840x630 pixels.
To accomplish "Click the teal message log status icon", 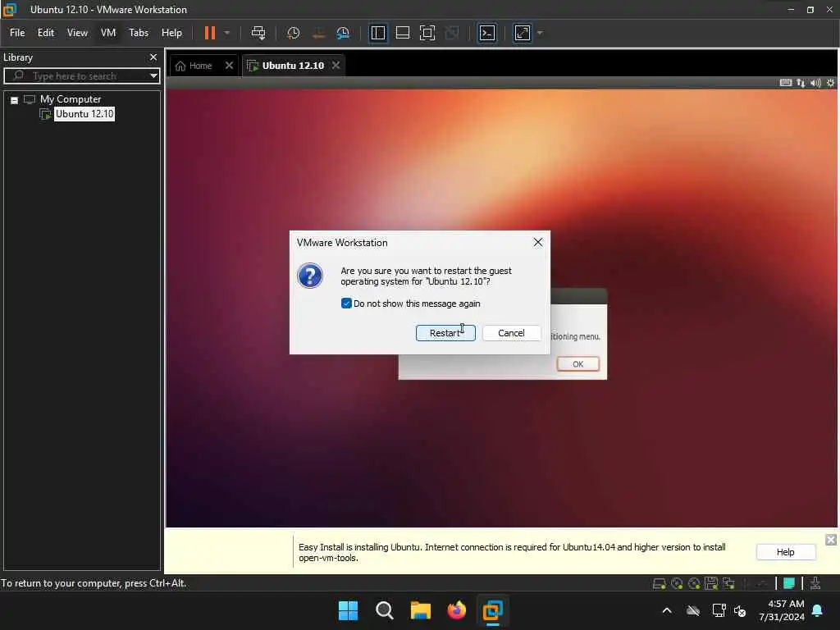I will [x=788, y=583].
